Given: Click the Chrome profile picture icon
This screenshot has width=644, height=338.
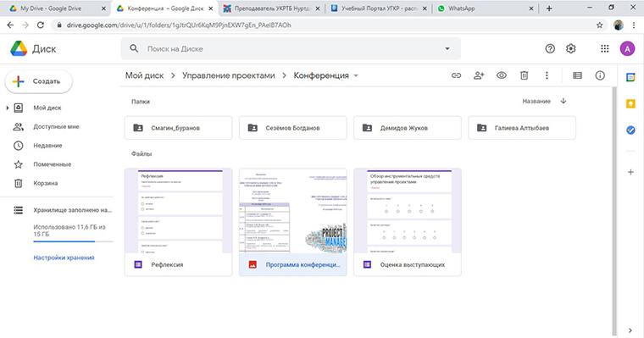Looking at the screenshot, I should pos(618,25).
